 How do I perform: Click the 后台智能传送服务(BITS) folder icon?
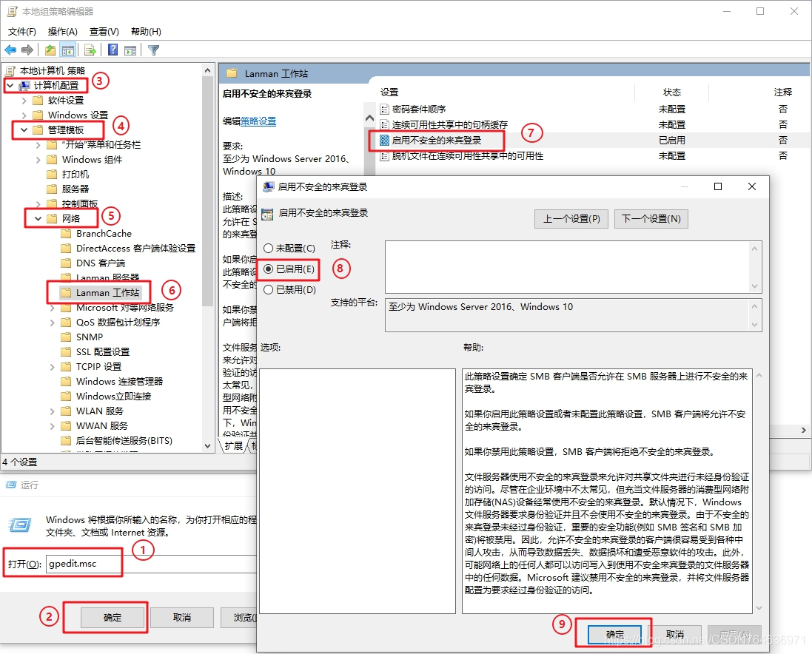66,440
